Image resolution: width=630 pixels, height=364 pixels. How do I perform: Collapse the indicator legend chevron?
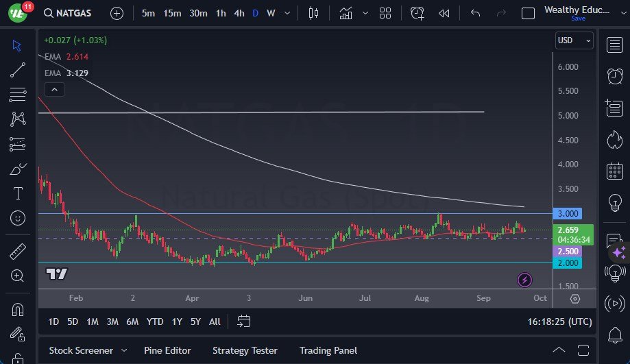(53, 89)
